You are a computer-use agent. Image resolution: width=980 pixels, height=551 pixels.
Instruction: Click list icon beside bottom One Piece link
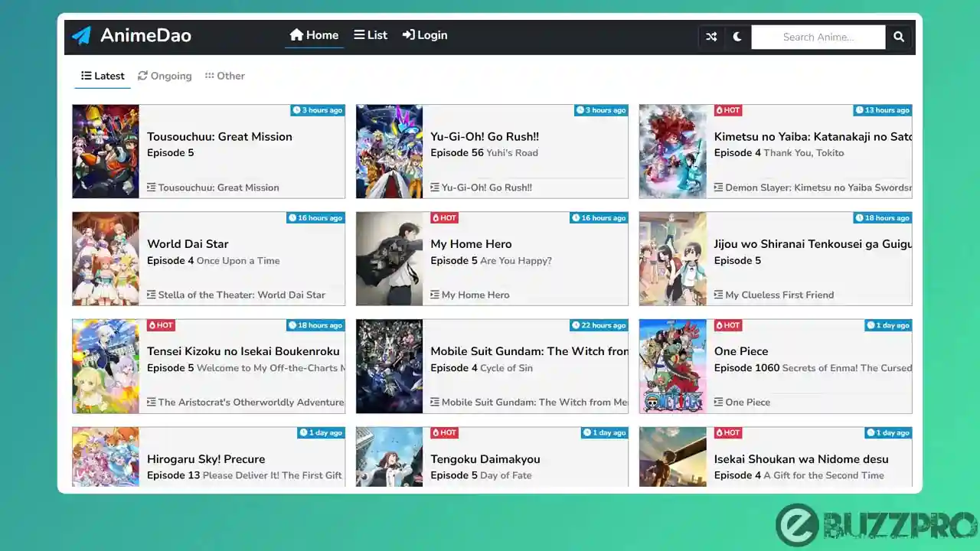coord(719,402)
